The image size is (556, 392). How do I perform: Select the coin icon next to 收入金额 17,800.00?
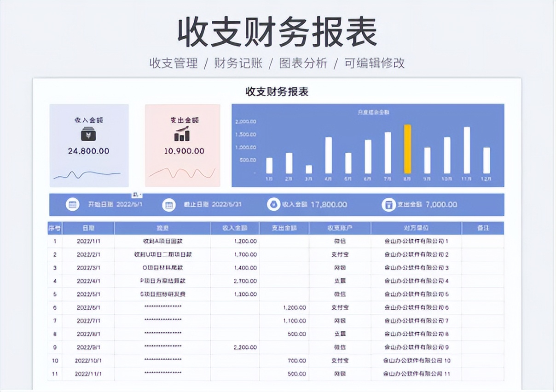(x=274, y=204)
